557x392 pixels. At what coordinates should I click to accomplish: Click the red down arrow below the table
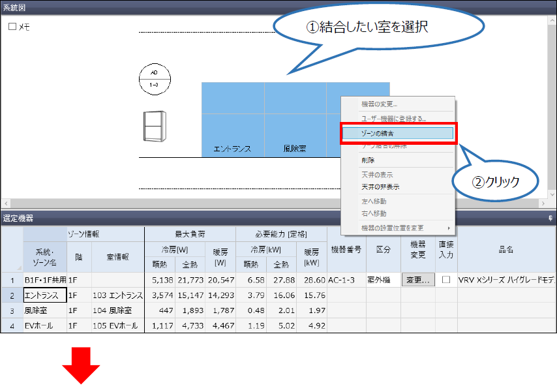[x=81, y=368]
